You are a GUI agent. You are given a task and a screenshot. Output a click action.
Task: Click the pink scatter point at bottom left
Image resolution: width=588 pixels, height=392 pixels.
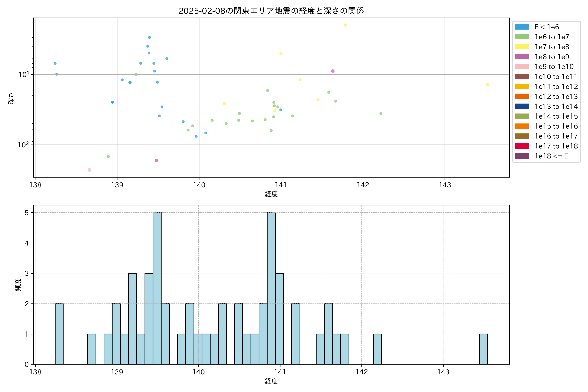(x=89, y=170)
